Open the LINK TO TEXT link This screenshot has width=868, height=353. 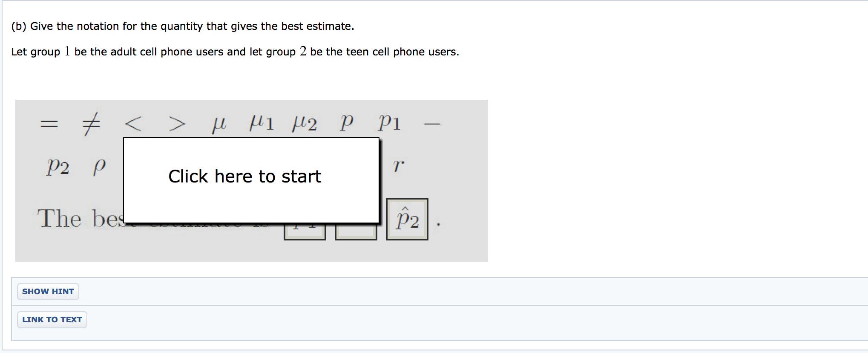point(52,319)
